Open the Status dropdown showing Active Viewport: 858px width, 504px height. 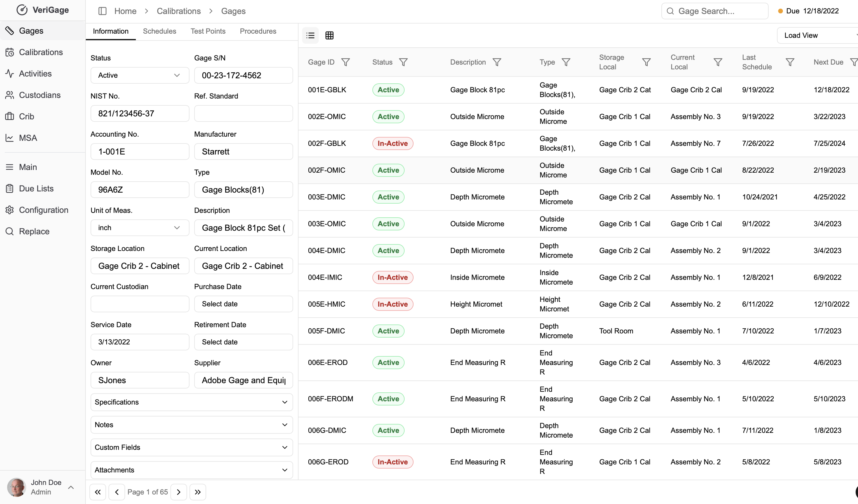(x=140, y=75)
